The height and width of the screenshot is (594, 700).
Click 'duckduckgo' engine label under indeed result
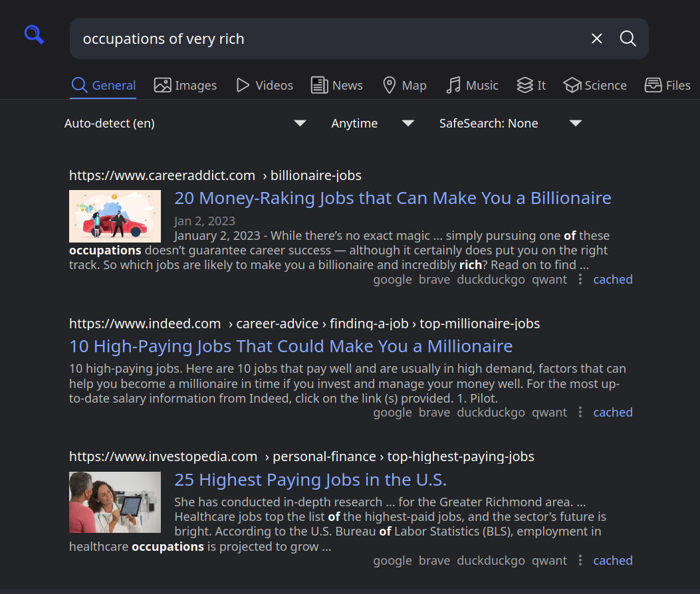coord(491,413)
